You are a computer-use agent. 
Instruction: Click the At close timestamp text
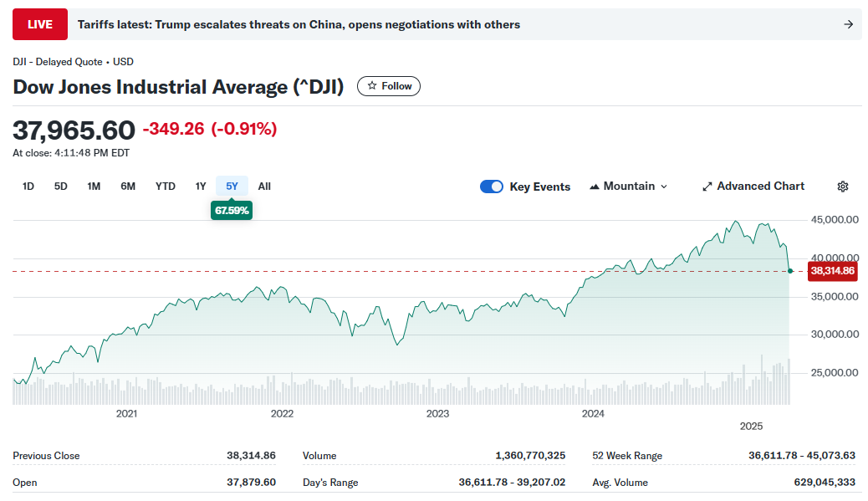71,153
